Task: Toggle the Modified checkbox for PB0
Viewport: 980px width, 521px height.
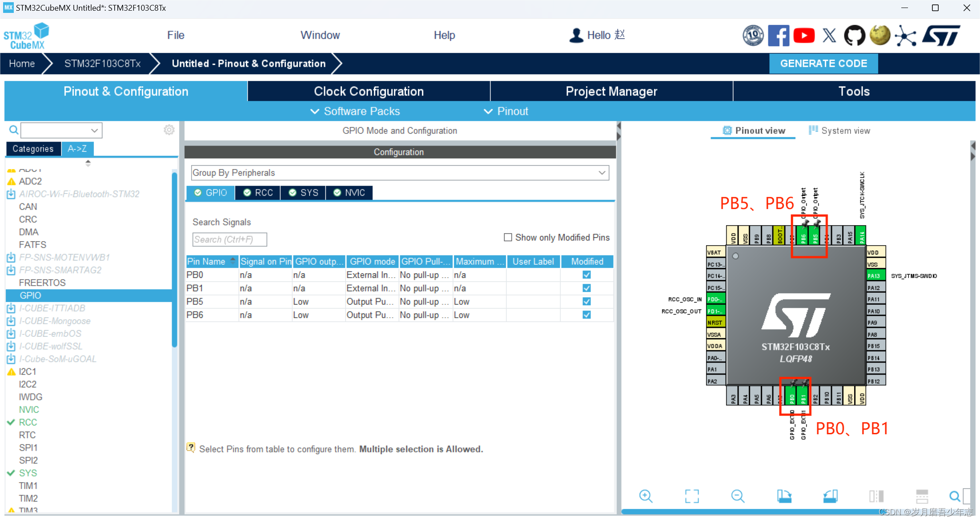Action: coord(586,275)
